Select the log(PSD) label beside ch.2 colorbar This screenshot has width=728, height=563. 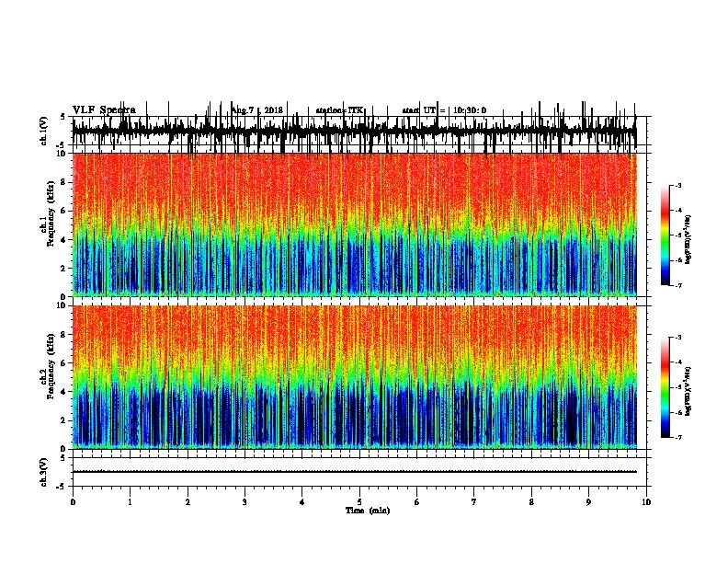(x=688, y=391)
